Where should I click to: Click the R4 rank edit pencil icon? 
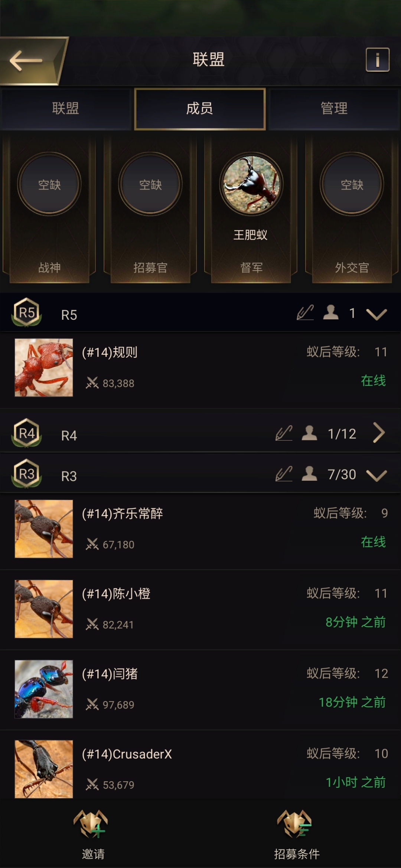(x=284, y=433)
